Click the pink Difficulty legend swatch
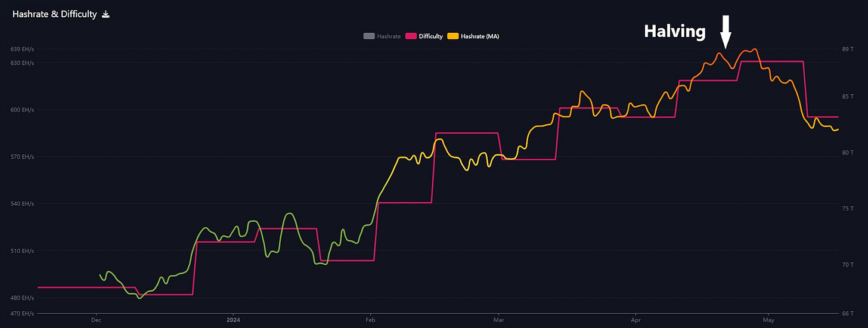Viewport: 868px width, 328px height. click(411, 36)
